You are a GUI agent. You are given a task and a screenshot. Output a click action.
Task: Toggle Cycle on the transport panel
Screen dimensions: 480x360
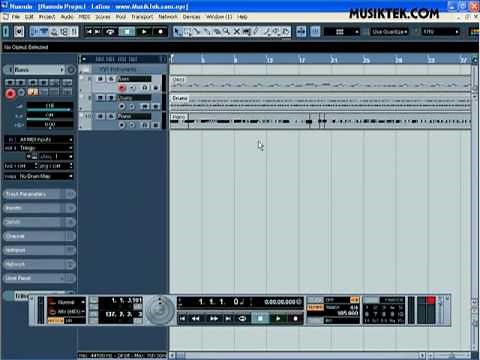(x=243, y=319)
